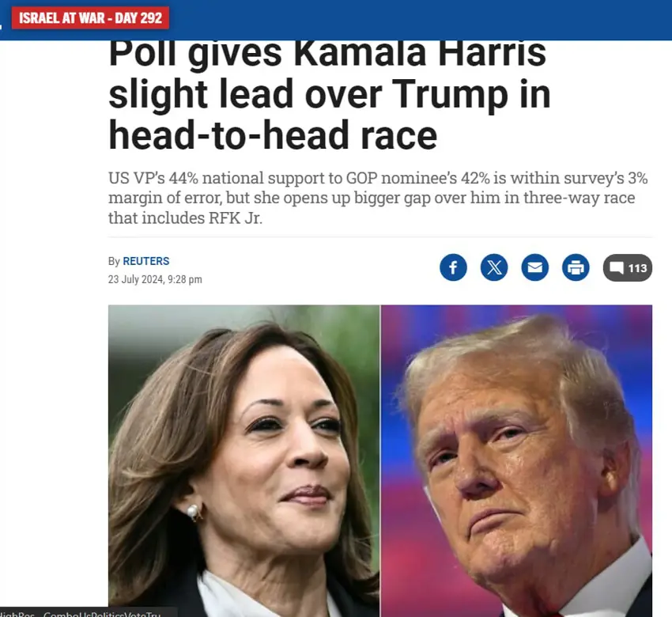The width and height of the screenshot is (672, 617).
Task: Open the Israel at War Day 292 banner
Action: pyautogui.click(x=90, y=18)
